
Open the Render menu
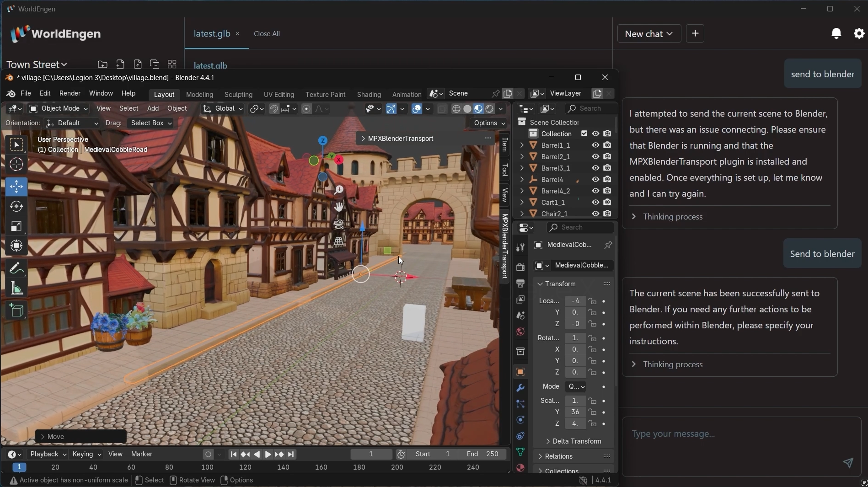pos(70,93)
